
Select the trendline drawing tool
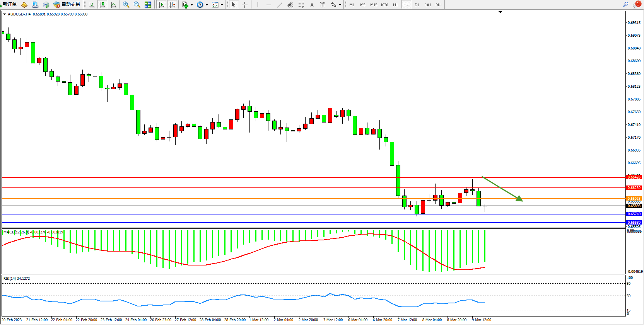279,5
